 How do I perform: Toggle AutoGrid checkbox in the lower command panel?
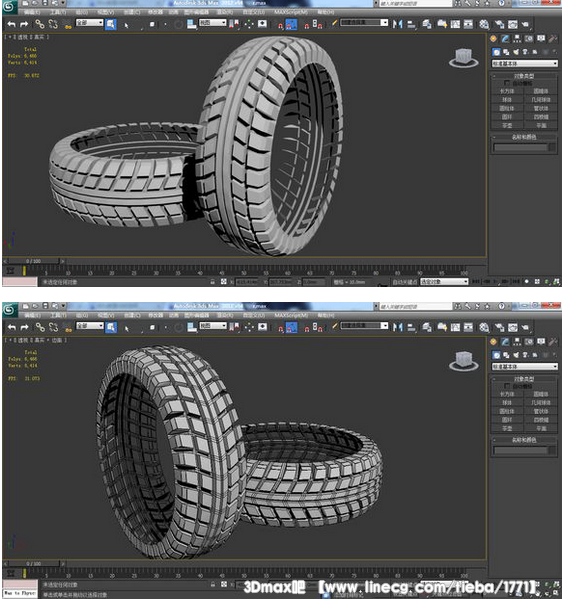coord(507,386)
